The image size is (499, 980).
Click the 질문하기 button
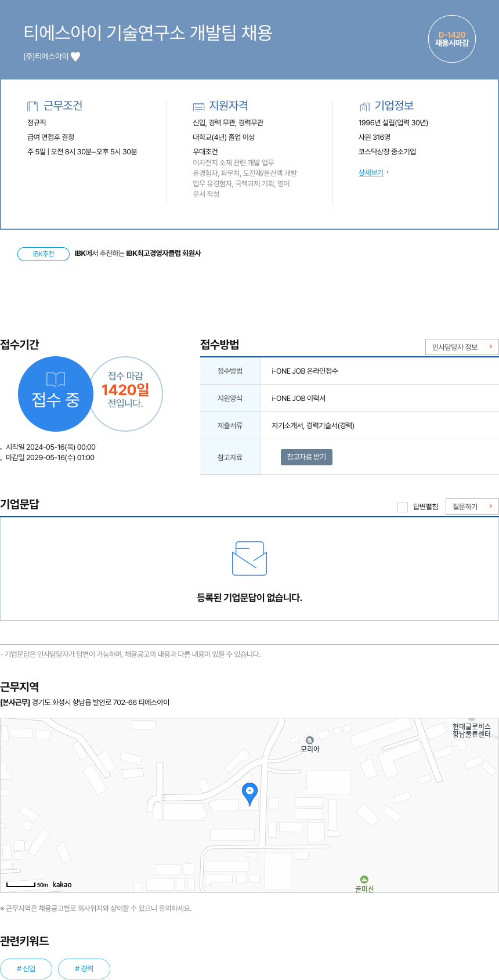pyautogui.click(x=472, y=507)
